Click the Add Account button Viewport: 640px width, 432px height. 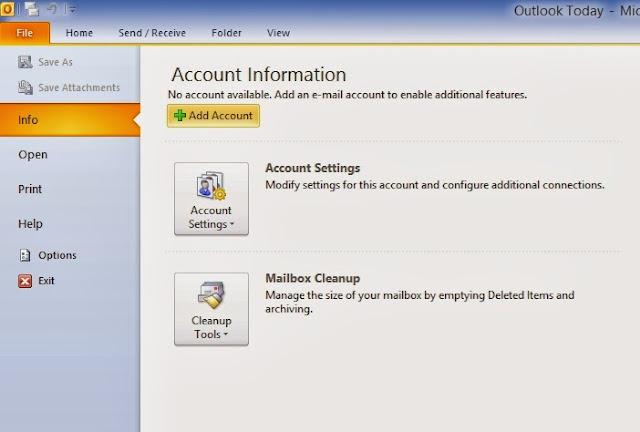(213, 116)
